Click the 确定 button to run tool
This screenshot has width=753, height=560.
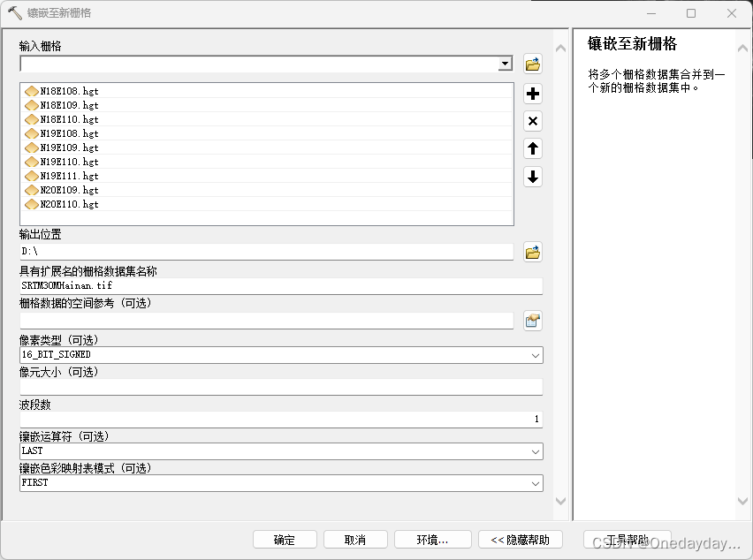(x=284, y=539)
